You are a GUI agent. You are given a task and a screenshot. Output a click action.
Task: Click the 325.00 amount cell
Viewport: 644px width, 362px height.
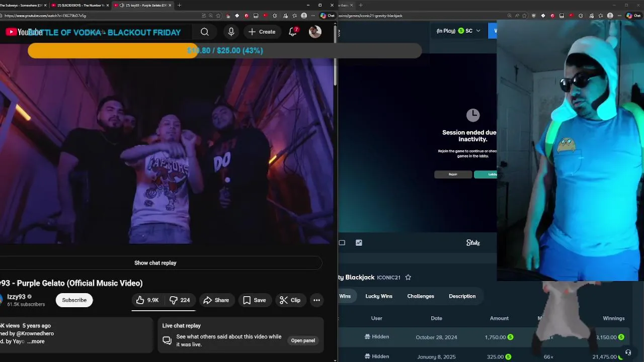pos(500,357)
